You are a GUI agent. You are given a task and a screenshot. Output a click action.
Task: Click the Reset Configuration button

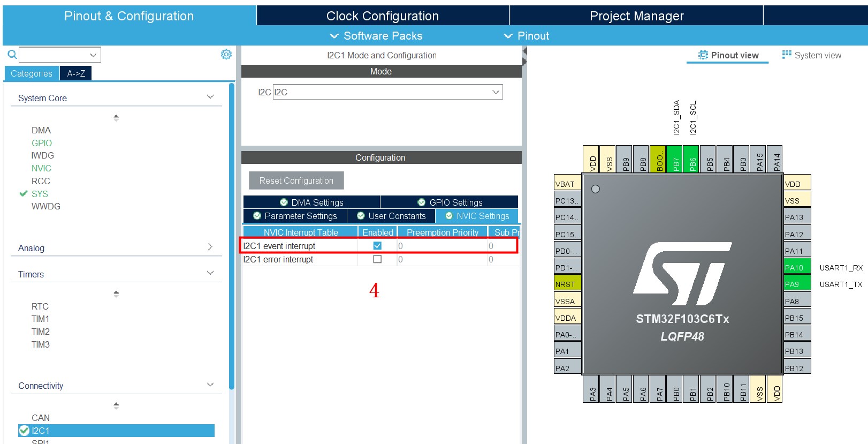[x=296, y=180]
